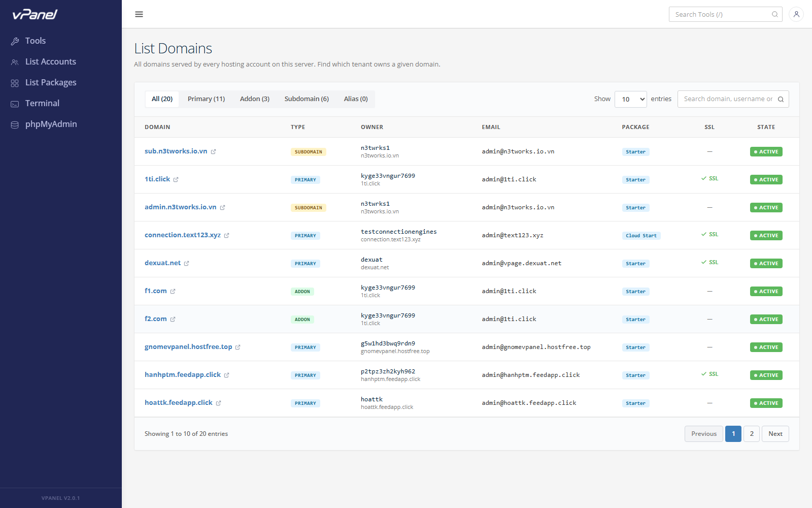Open external link icon for connection.text123.xyz
This screenshot has height=508, width=812.
click(x=227, y=235)
